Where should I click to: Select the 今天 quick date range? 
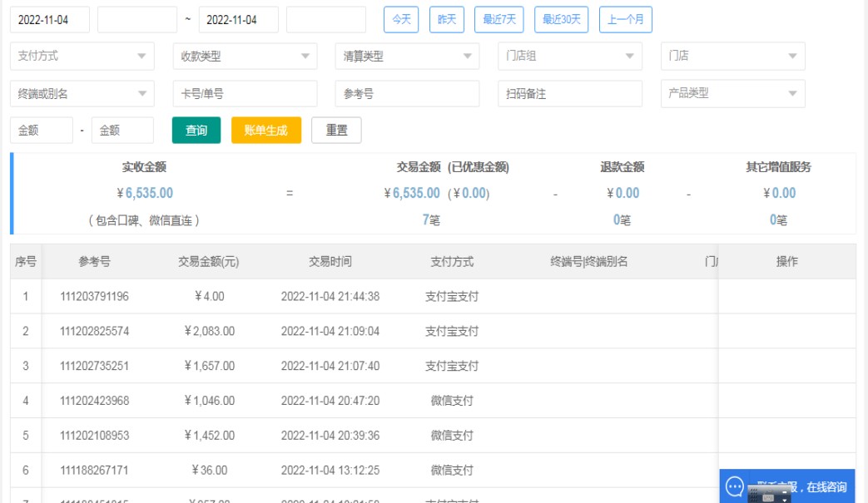pos(401,19)
